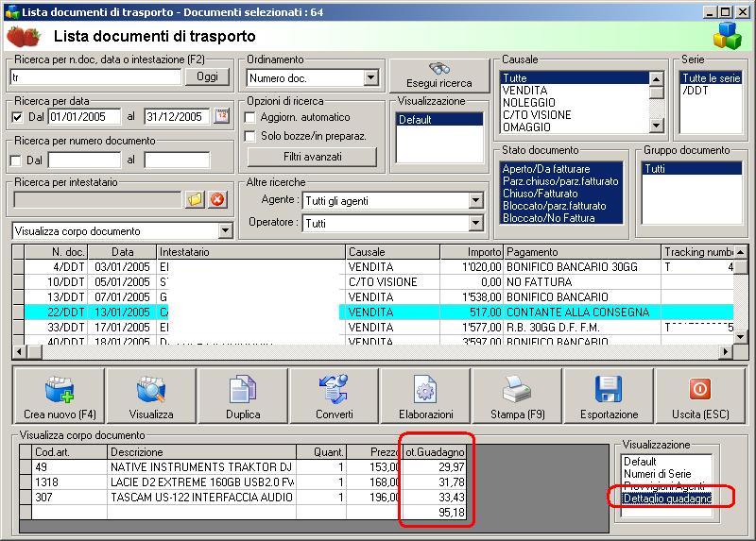
Task: Toggle the Dal date range checkbox
Action: [x=17, y=117]
